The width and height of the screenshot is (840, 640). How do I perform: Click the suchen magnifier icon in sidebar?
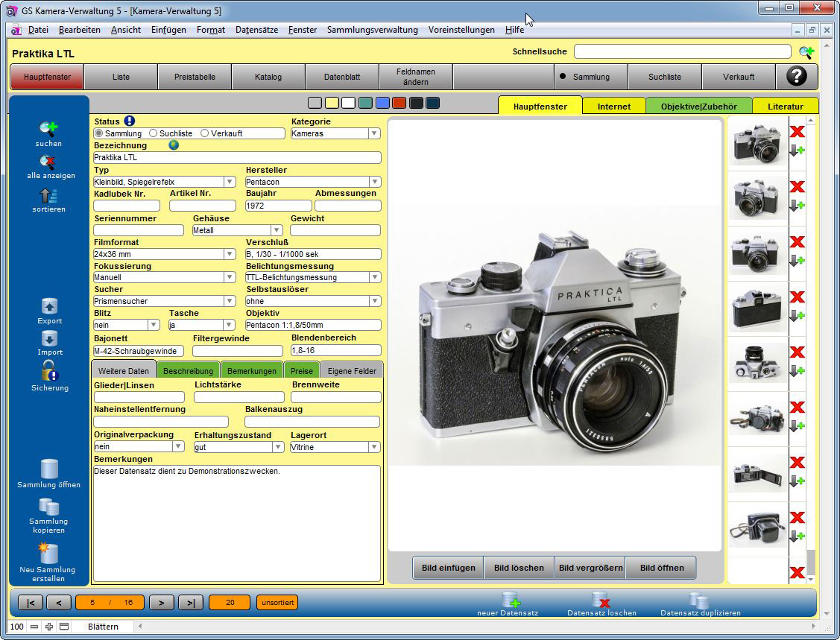(x=48, y=129)
